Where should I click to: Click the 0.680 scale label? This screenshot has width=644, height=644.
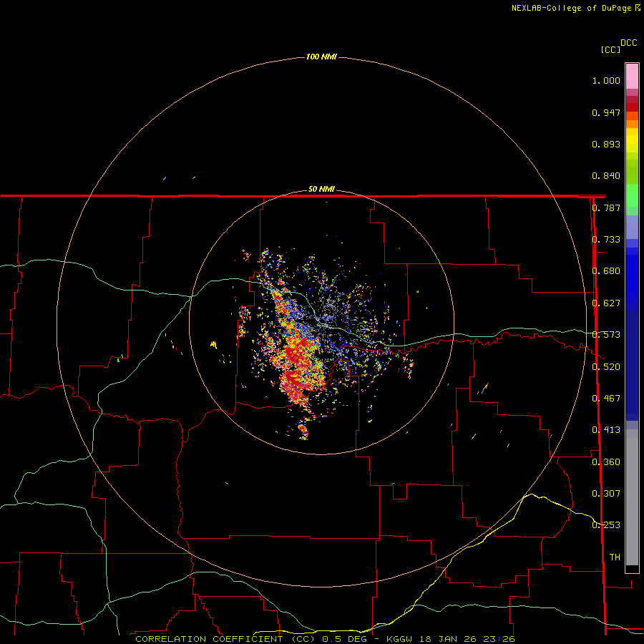point(606,271)
